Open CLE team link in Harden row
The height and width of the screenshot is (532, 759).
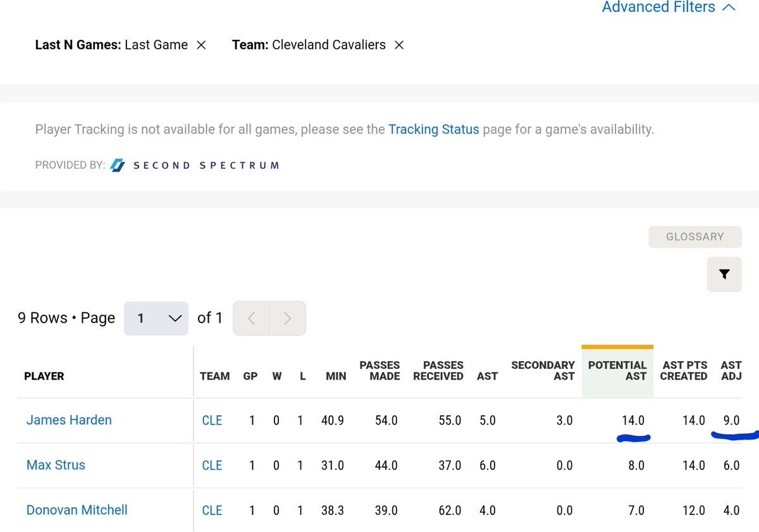click(x=212, y=421)
